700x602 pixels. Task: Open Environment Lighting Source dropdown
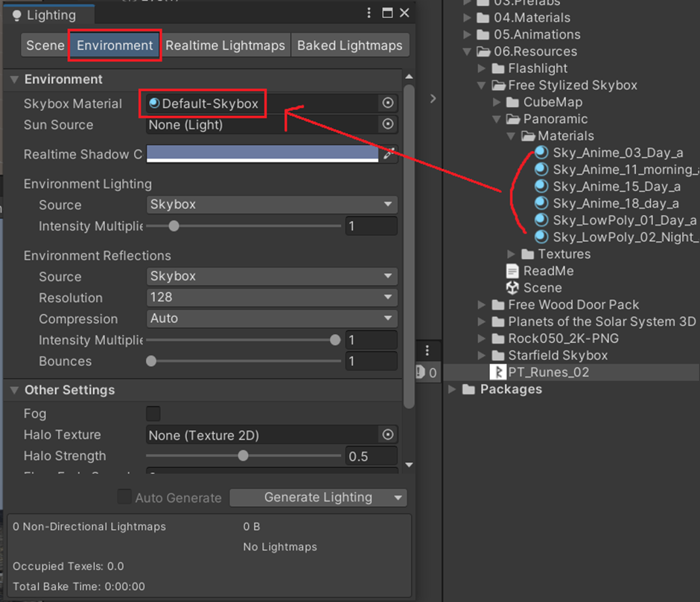tap(271, 205)
